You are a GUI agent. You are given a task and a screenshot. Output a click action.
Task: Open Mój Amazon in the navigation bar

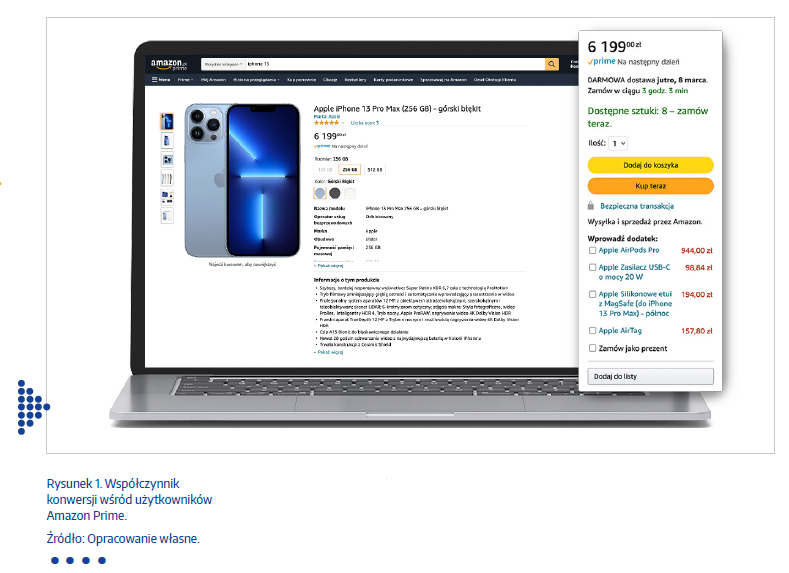(x=213, y=79)
